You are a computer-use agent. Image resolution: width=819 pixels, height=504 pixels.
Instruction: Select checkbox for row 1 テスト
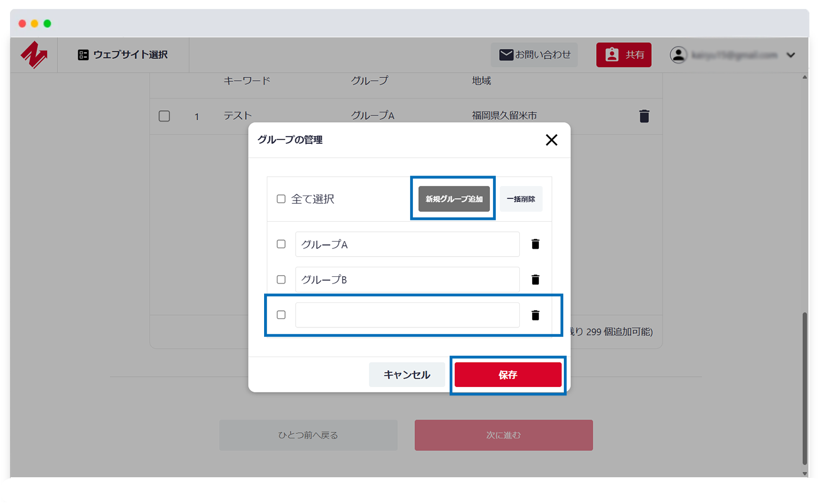point(164,116)
